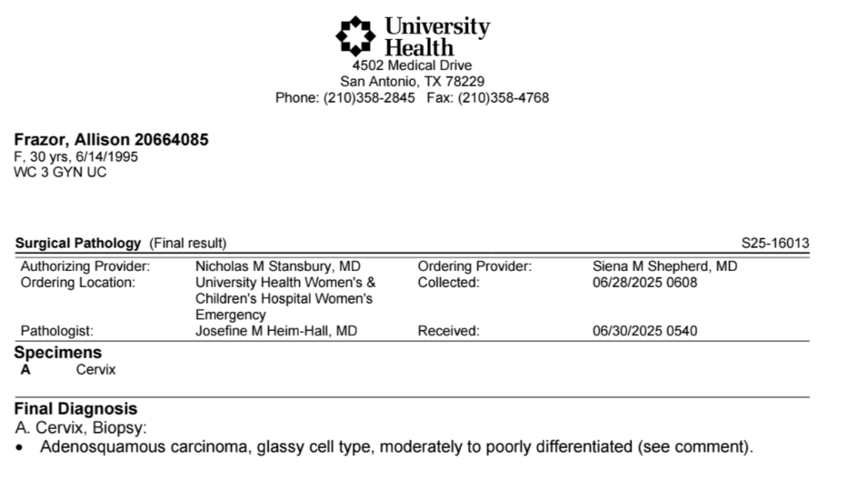Click the Adenosquamous carcinoma diagnosis line
This screenshot has height=491, width=868.
[396, 446]
